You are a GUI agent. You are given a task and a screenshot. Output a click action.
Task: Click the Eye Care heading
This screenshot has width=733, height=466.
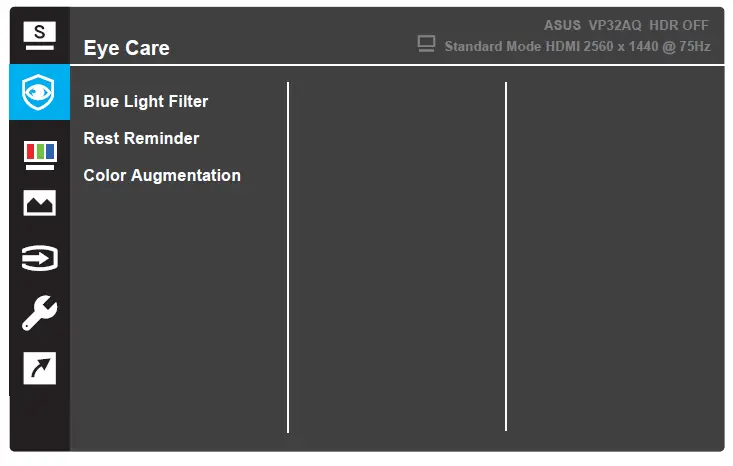pos(126,48)
